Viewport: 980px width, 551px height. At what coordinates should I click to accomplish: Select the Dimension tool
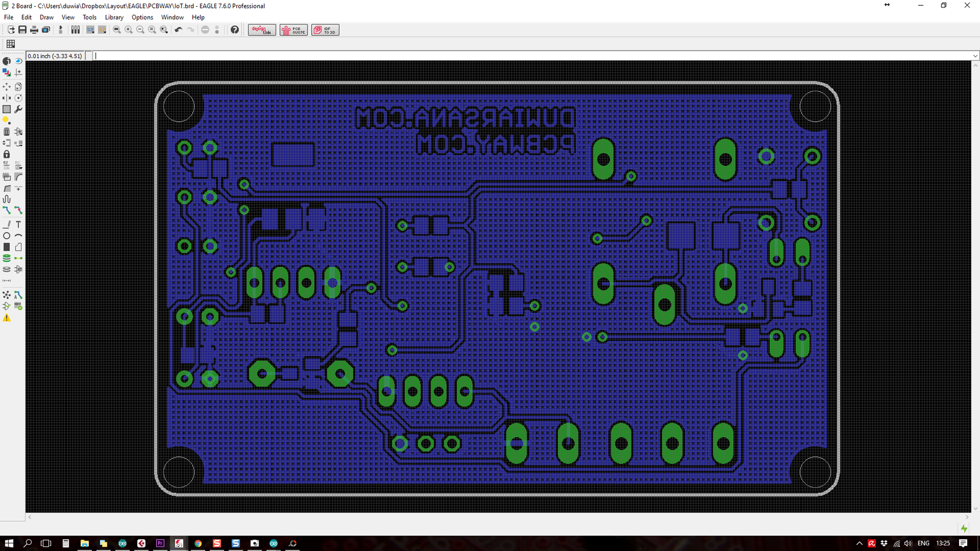[7, 280]
